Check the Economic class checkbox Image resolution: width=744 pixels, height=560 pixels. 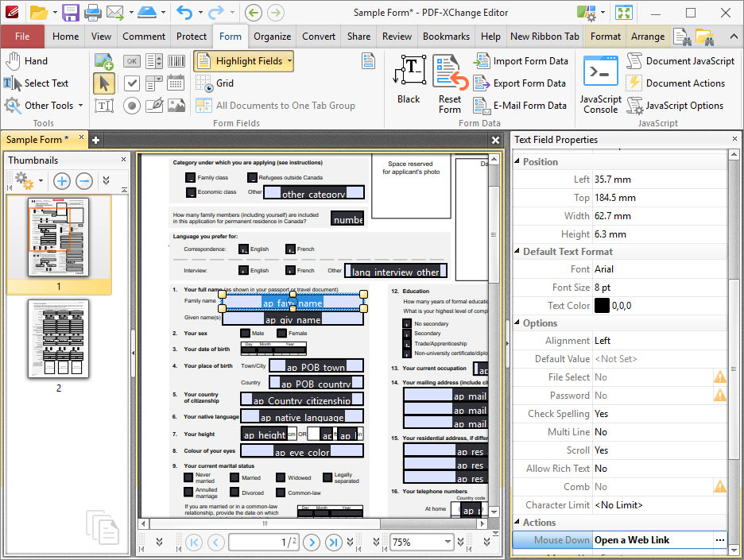coord(191,192)
